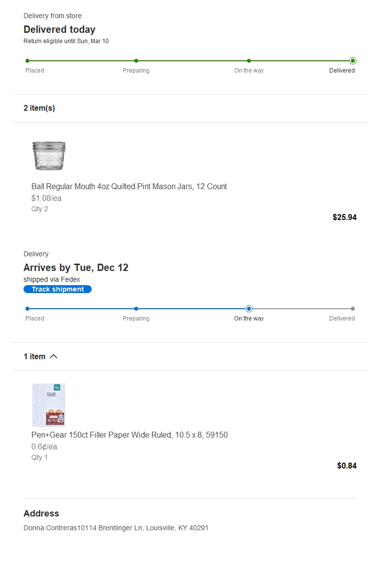Viewport: 392px width, 565px height.
Task: Click the gray Delivered marker in second tracker
Action: (x=353, y=309)
